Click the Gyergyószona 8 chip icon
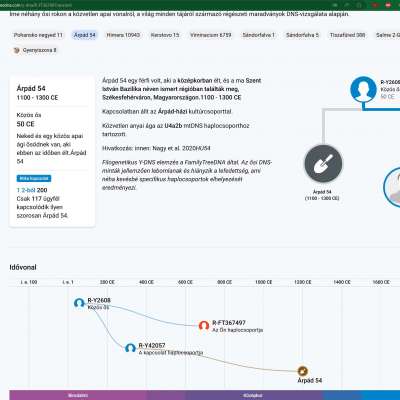The width and height of the screenshot is (400, 400). (x=16, y=50)
